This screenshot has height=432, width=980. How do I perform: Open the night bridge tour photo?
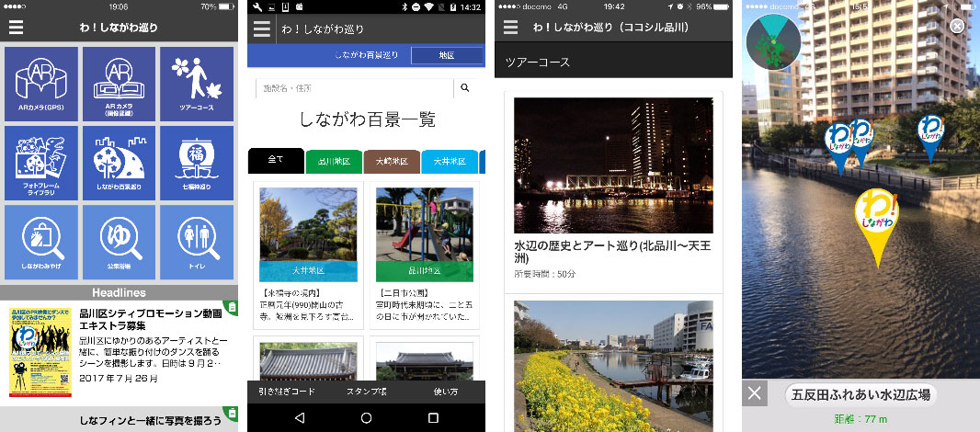pos(613,165)
